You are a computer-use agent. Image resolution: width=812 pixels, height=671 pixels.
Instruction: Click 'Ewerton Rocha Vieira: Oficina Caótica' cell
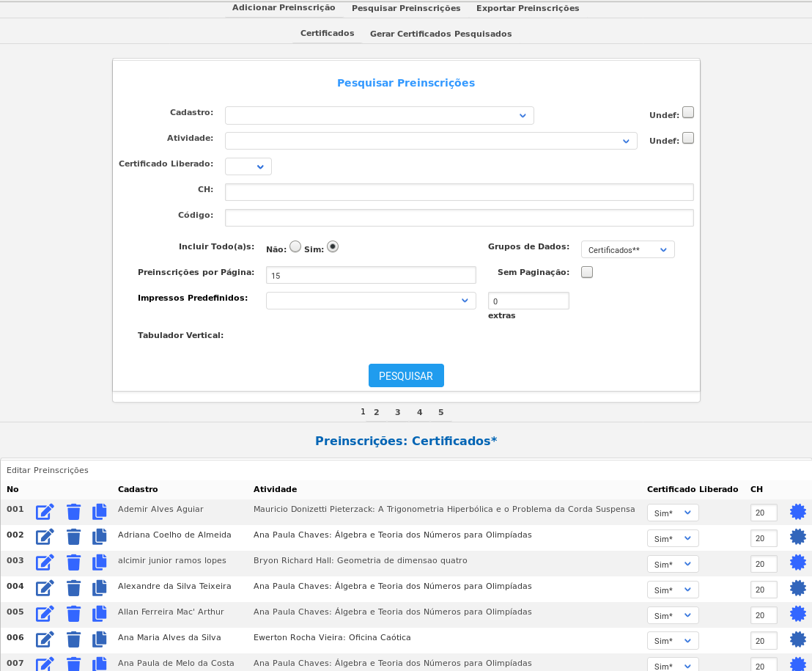pyautogui.click(x=332, y=637)
